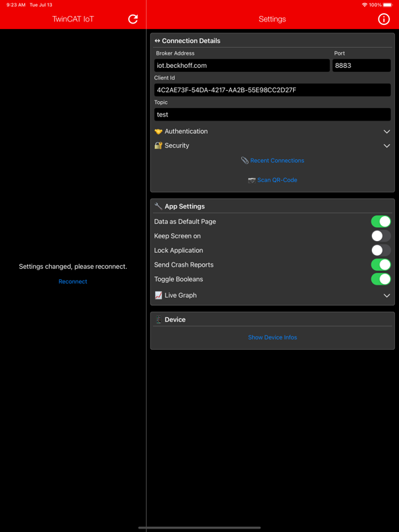Expand the Live Graph section chevron
This screenshot has width=399, height=532.
pos(387,296)
